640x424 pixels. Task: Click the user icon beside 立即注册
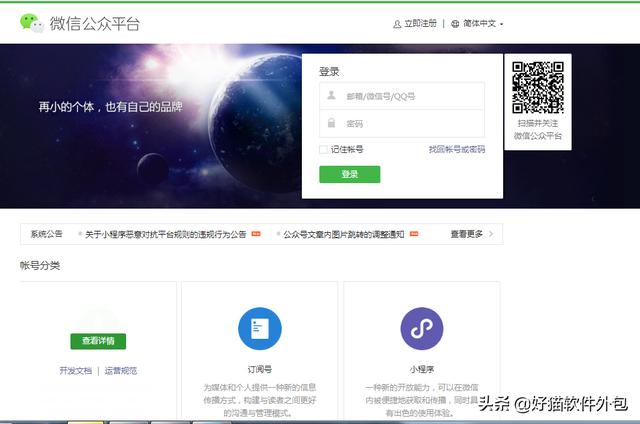coord(397,24)
